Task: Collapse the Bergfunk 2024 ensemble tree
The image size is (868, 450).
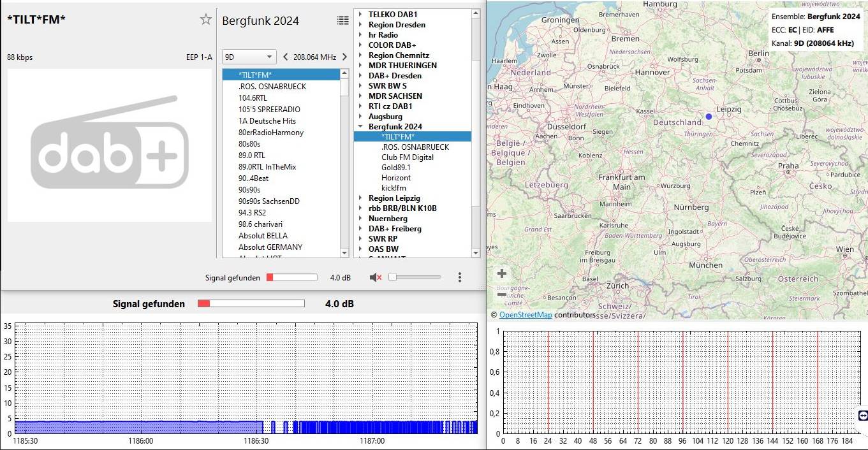Action: click(x=360, y=127)
